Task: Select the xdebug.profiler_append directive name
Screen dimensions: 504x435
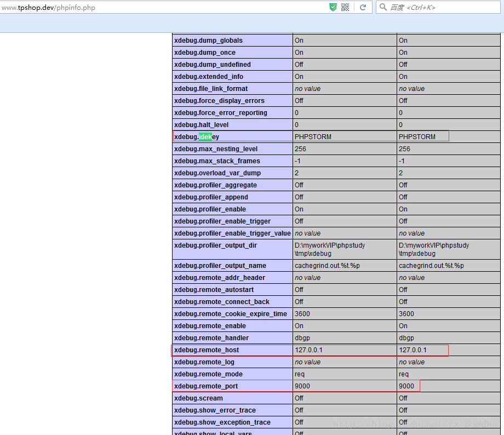Action: 211,197
